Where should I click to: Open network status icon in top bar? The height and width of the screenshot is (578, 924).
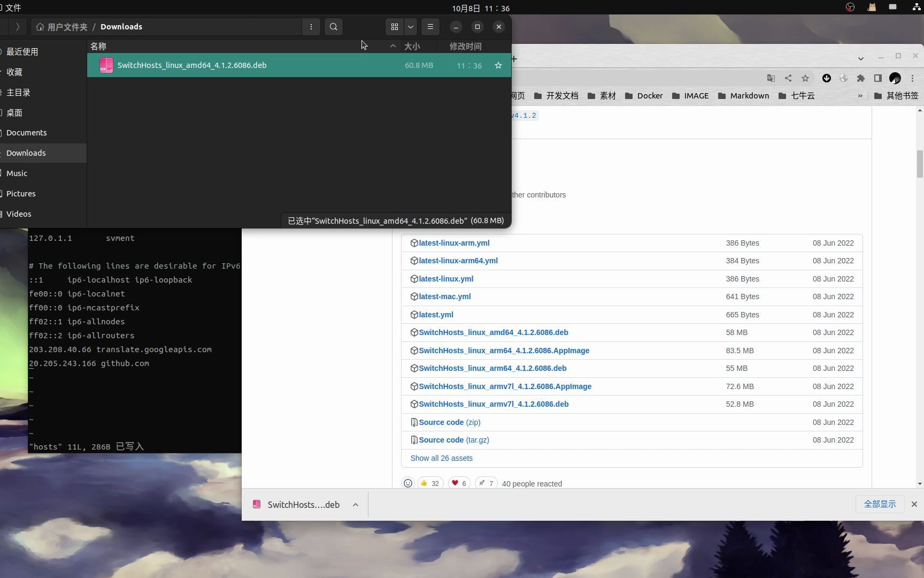(918, 7)
